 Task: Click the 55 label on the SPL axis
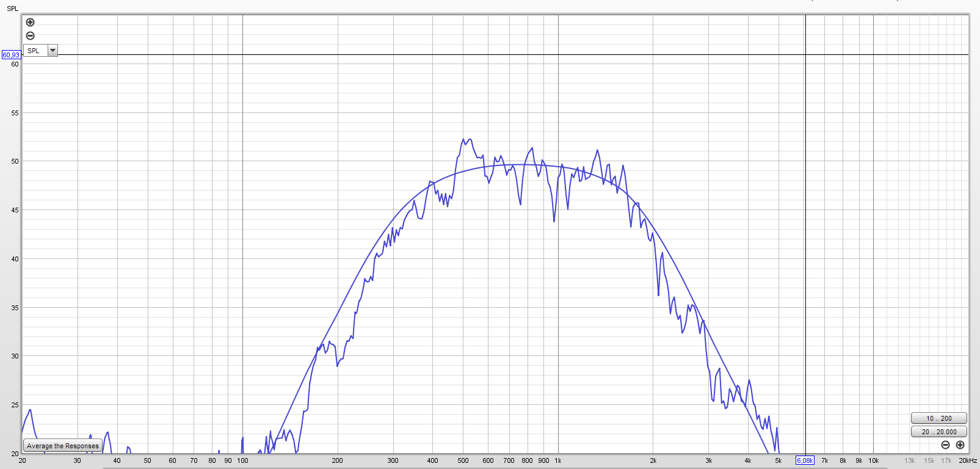click(15, 113)
